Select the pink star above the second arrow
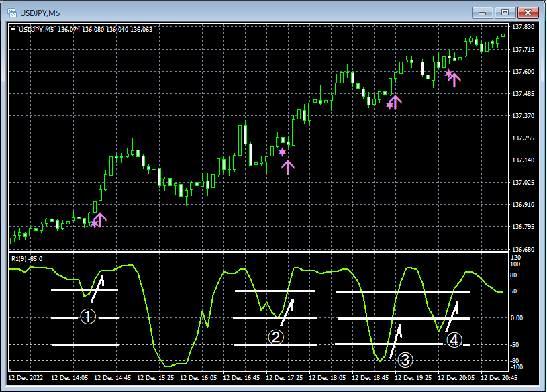The image size is (547, 392). pos(282,152)
